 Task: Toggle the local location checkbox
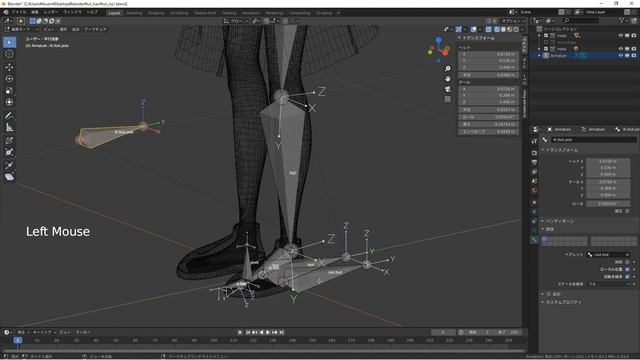pyautogui.click(x=627, y=269)
